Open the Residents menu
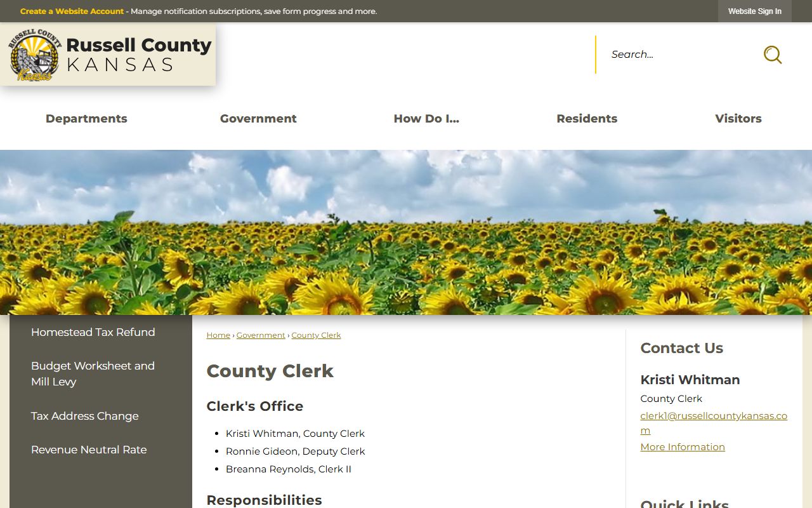812x508 pixels. (587, 119)
